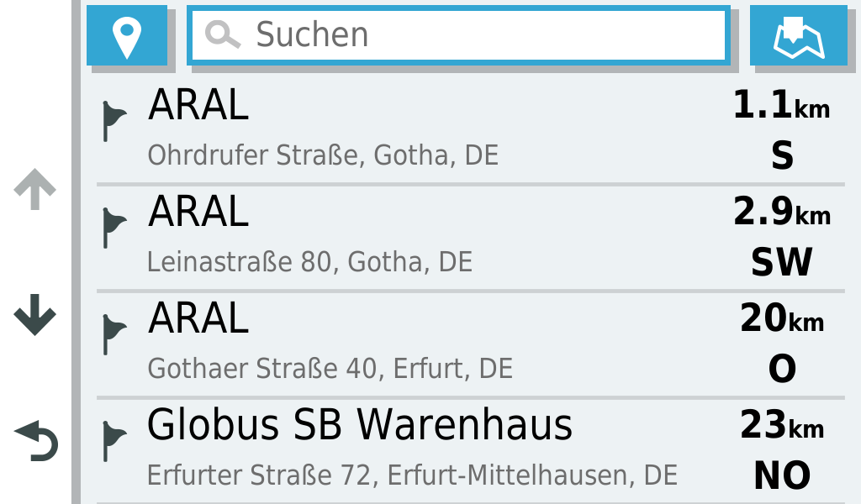
Task: Tap the 1.1 km S distance label
Action: tap(781, 130)
